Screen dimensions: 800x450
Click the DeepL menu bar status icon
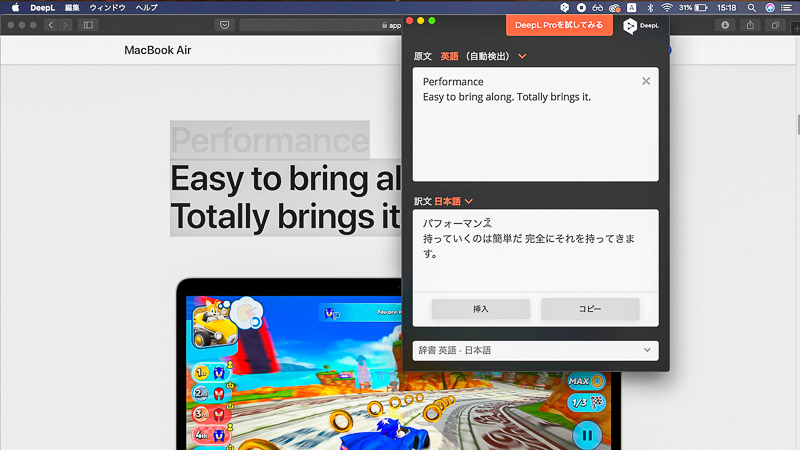pos(564,8)
